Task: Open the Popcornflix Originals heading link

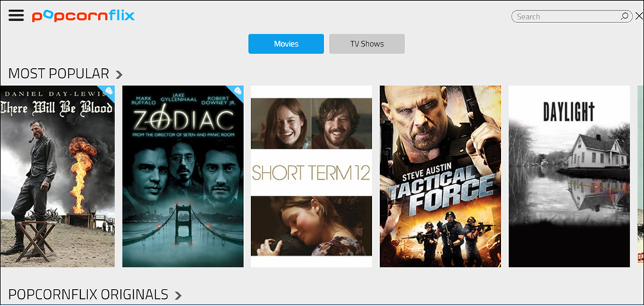Action: pos(88,295)
